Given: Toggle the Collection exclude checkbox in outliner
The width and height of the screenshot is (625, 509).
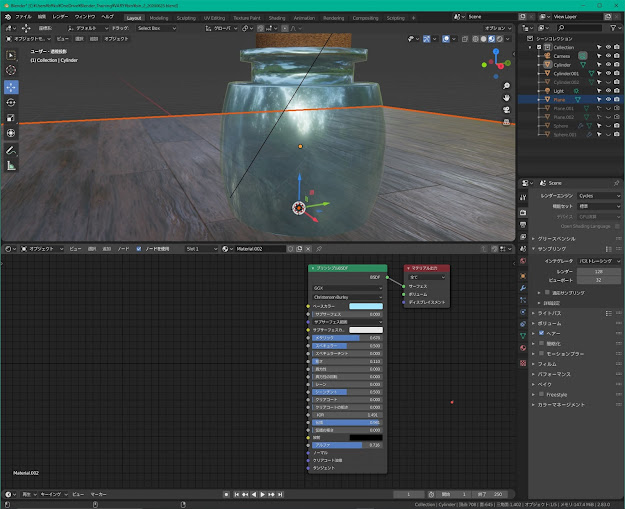Looking at the screenshot, I should click(539, 47).
